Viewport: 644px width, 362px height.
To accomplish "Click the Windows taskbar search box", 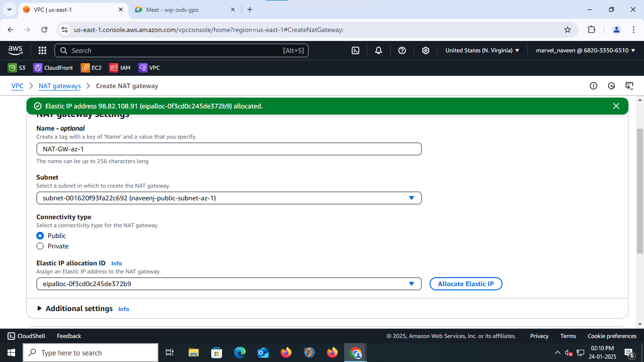I will (x=91, y=353).
